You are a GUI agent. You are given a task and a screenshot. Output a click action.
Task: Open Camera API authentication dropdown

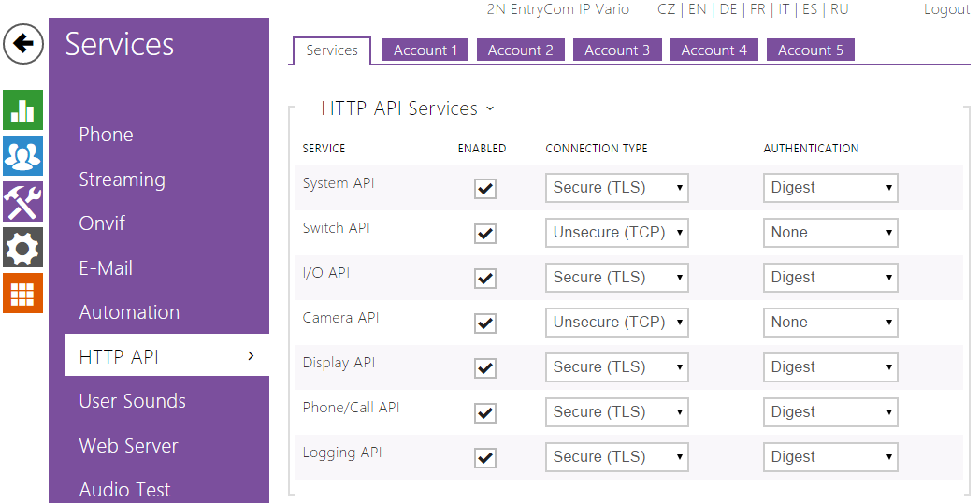(x=830, y=323)
